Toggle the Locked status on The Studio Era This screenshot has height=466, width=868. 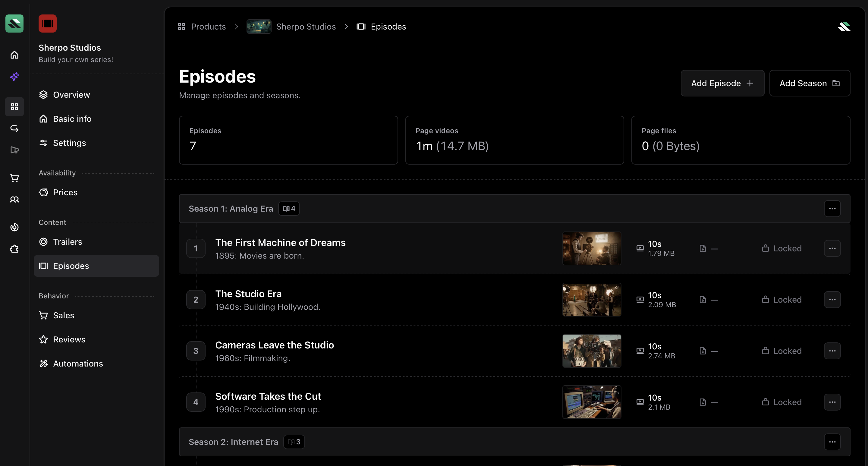(x=782, y=299)
